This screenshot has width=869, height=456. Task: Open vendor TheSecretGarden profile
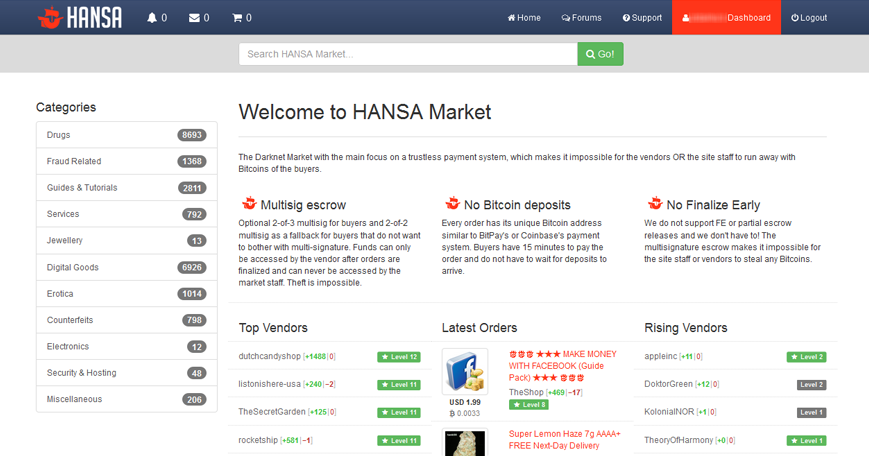click(272, 412)
